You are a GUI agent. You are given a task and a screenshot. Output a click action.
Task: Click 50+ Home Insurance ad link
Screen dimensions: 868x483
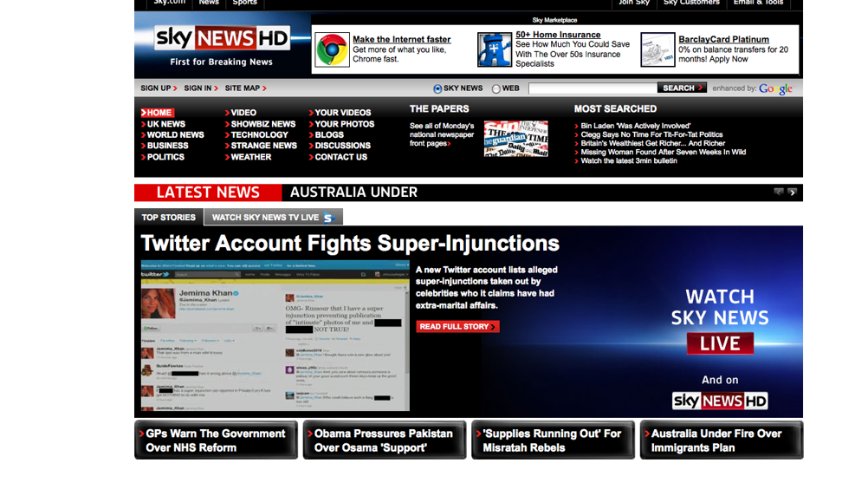[558, 35]
